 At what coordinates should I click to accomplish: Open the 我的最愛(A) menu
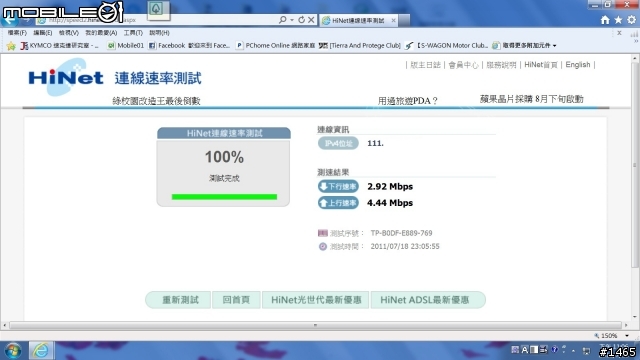pos(101,33)
